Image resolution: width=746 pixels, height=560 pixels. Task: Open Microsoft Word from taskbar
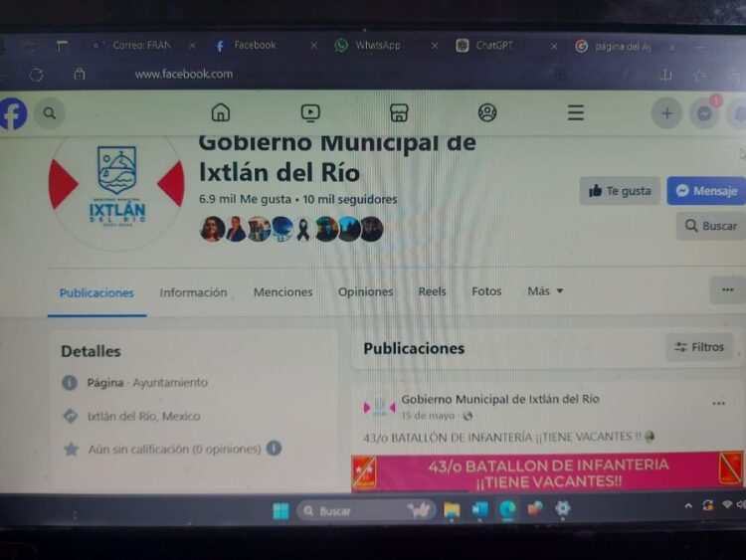[480, 509]
